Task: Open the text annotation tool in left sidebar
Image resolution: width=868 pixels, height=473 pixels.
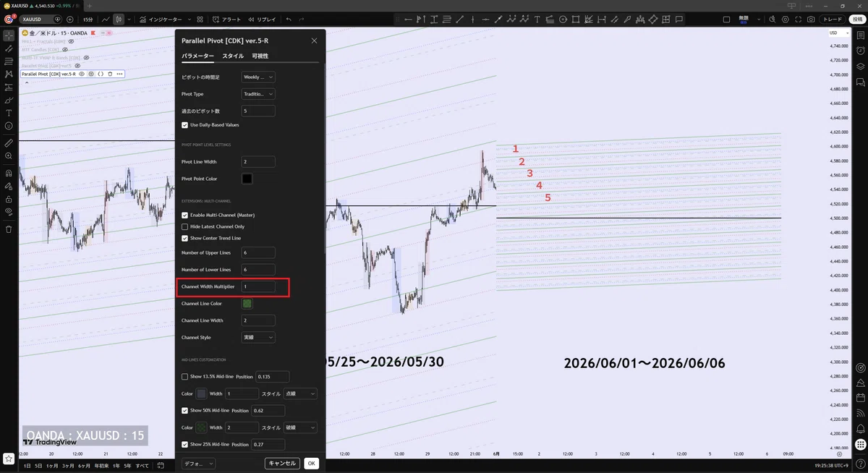Action: 9,113
